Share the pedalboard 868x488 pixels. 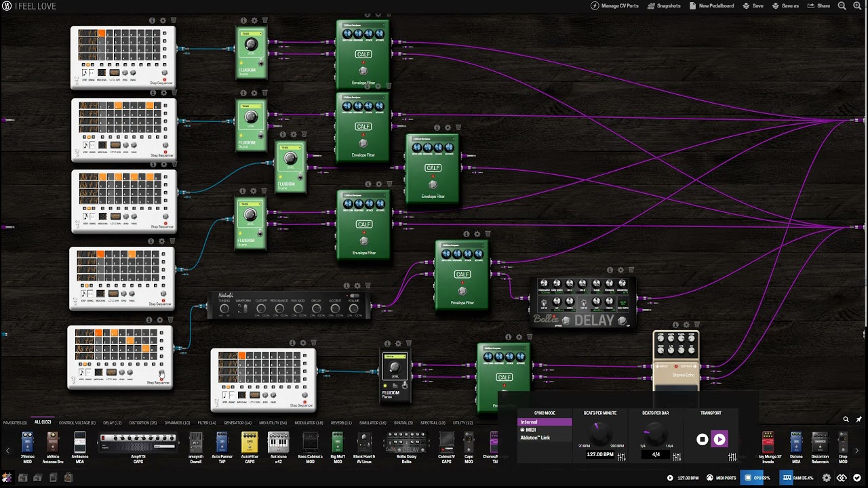(x=818, y=6)
